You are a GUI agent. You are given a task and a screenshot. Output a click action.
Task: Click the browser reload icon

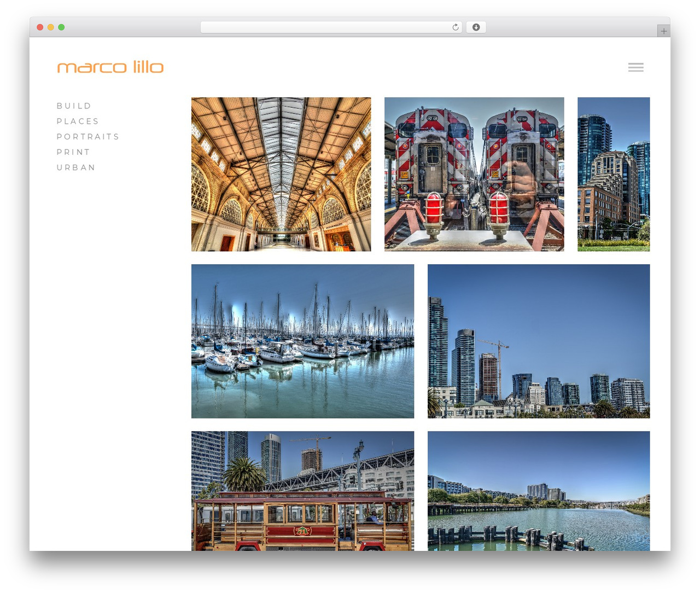coord(456,27)
